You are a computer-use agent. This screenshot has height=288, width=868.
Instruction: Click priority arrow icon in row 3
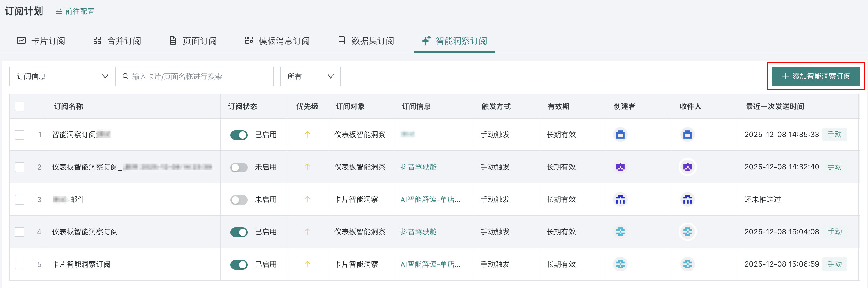[x=307, y=200]
